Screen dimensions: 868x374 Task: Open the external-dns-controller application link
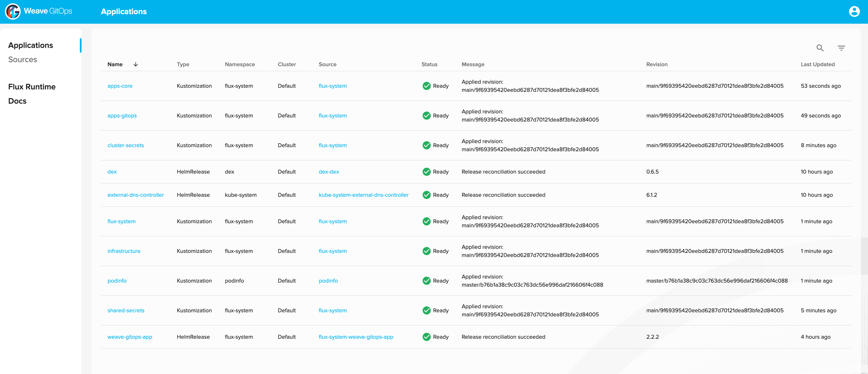click(135, 195)
